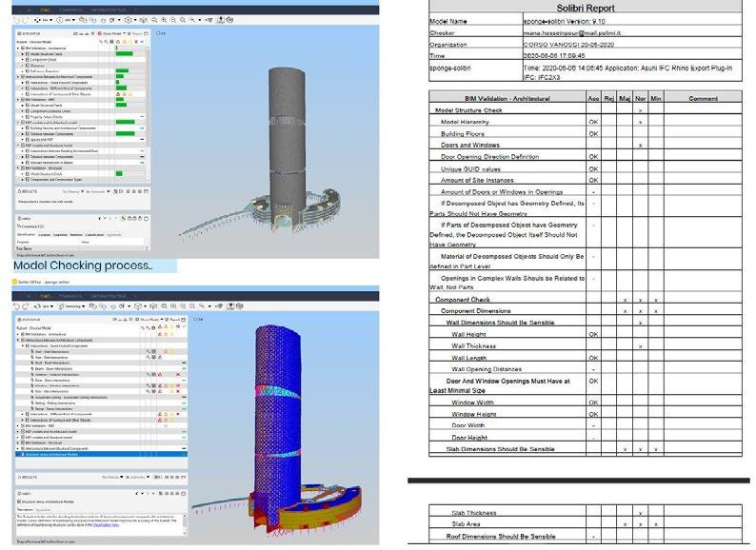Open the INFORMATION TAKEOFF tab in upper window
The image size is (756, 550).
coord(109,10)
